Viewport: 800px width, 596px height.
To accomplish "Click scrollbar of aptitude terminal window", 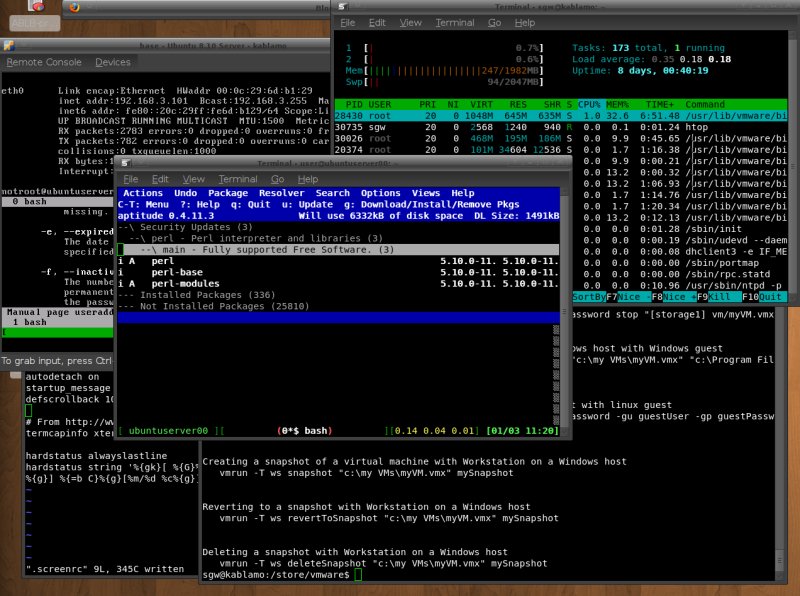I will [564, 311].
